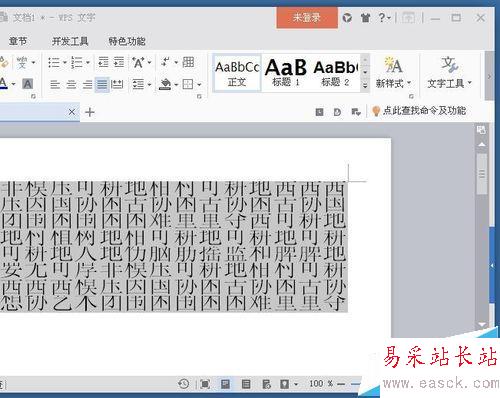Add a new document tab with plus
500x398 pixels.
tap(90, 112)
